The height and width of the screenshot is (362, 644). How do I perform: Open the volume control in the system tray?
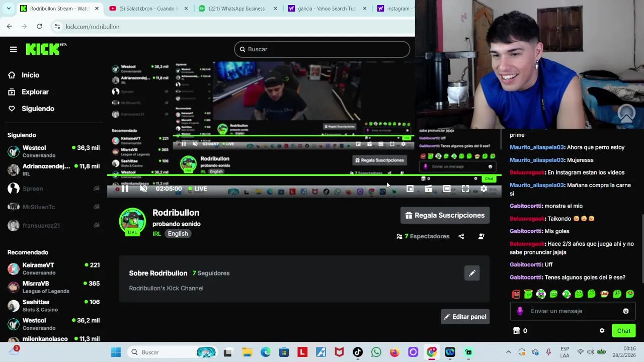point(591,352)
